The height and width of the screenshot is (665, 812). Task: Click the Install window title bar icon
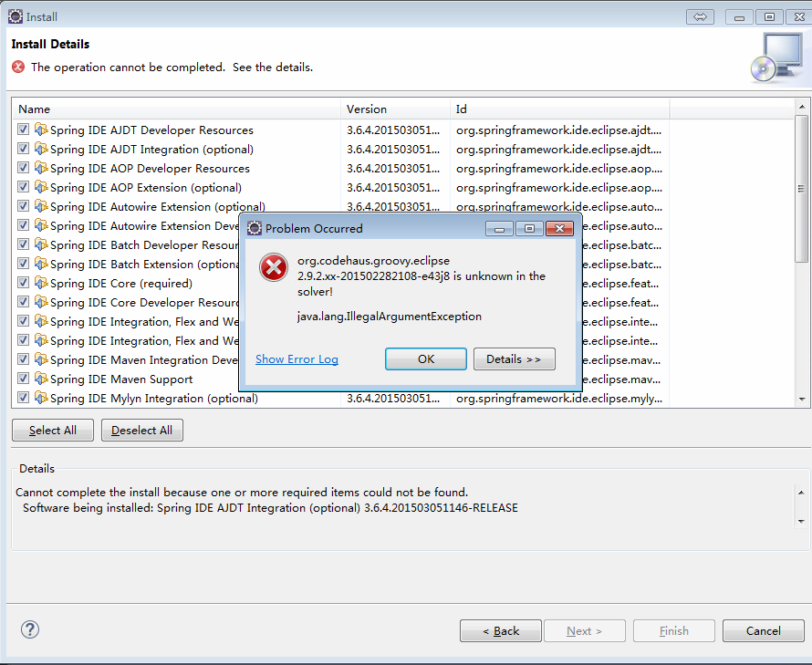pyautogui.click(x=16, y=16)
